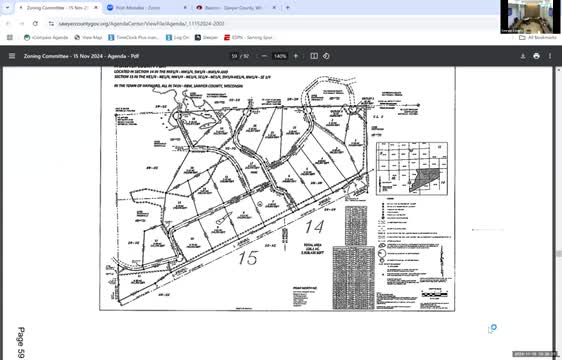This screenshot has height=360, width=562.
Task: Open the All Bookmarks folder
Action: (x=538, y=37)
